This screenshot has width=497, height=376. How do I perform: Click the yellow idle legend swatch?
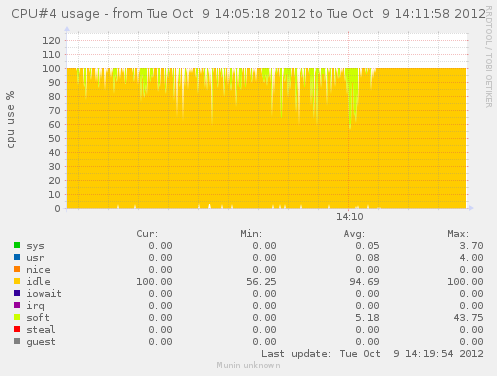click(17, 281)
